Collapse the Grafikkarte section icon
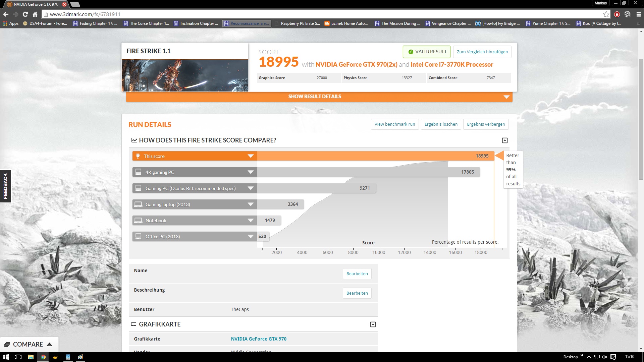Viewport: 644px width, 362px height. point(373,324)
